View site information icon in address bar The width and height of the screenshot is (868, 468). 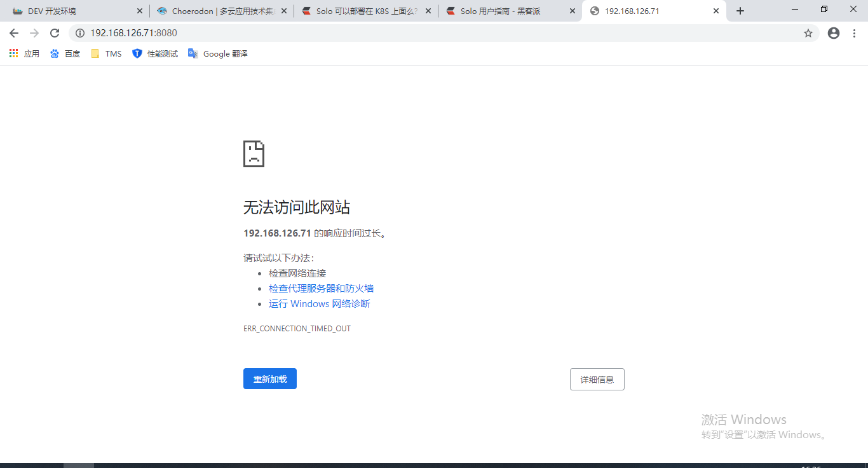point(80,33)
